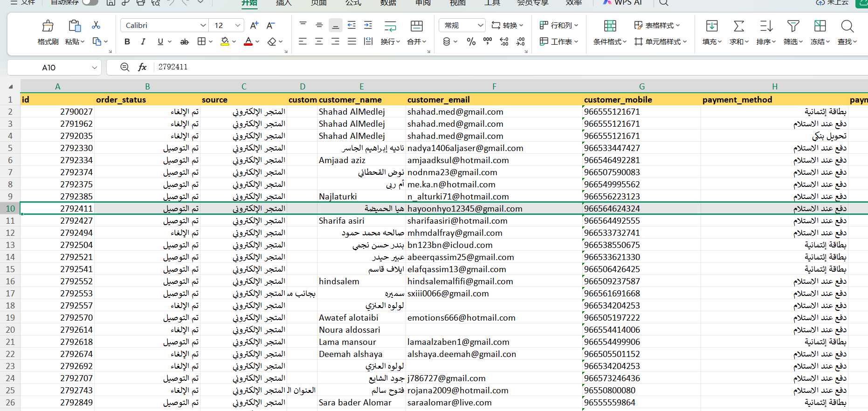This screenshot has height=411, width=868.
Task: Click the AutoSum sigma icon
Action: [x=739, y=26]
